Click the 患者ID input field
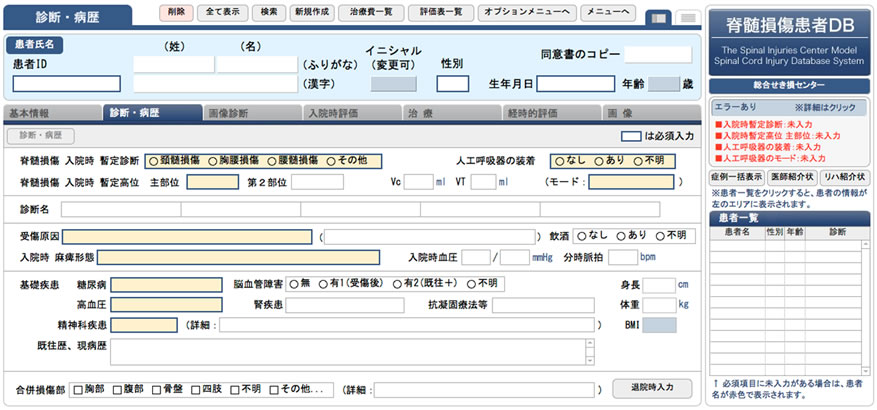The image size is (877, 410). pyautogui.click(x=66, y=84)
